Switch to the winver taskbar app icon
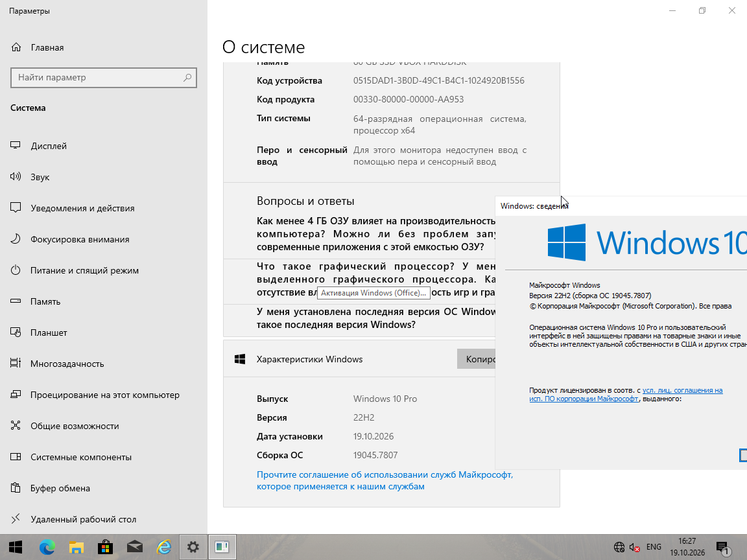 tap(222, 547)
